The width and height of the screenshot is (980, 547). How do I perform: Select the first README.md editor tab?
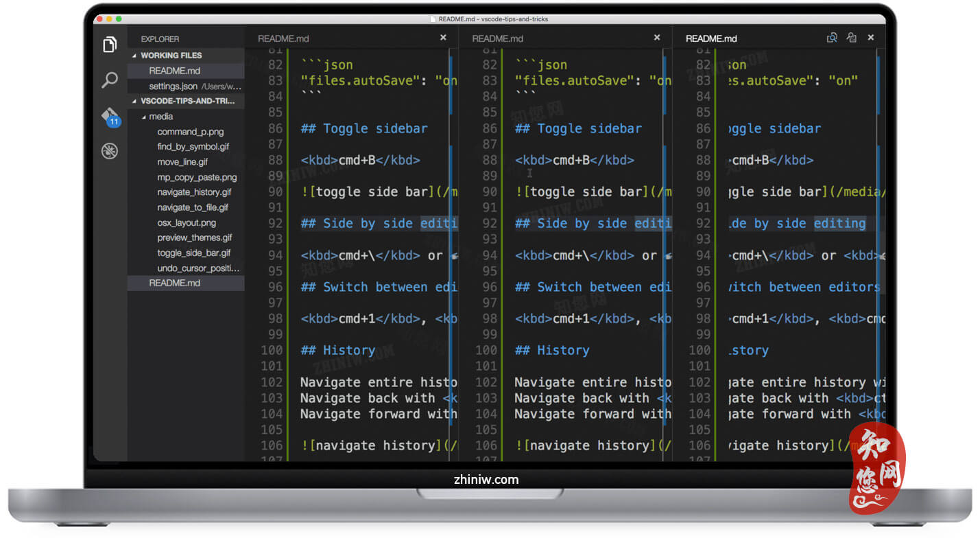click(283, 38)
